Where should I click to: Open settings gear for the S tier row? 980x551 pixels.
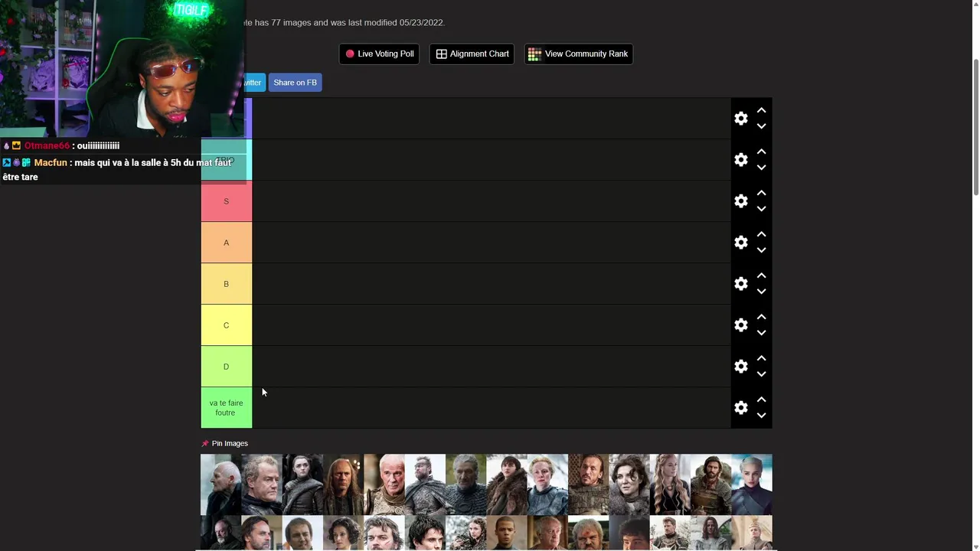point(740,201)
